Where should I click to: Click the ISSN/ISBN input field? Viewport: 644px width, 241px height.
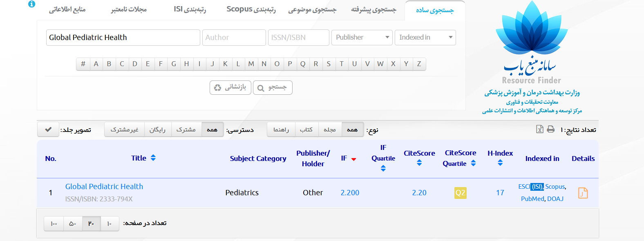299,37
